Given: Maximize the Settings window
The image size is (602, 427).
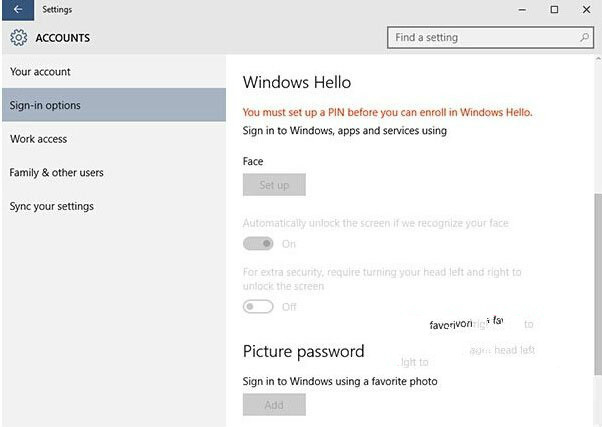Looking at the screenshot, I should coord(554,9).
